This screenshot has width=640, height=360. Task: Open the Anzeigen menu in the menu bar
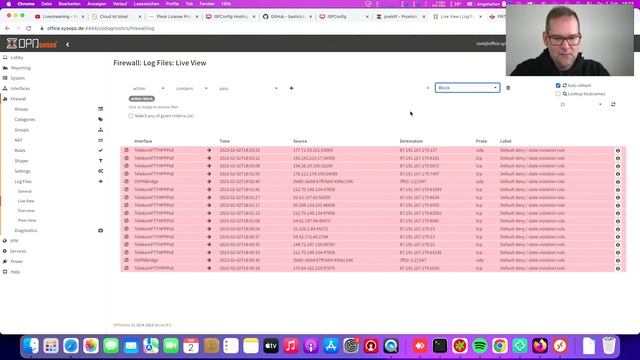(x=97, y=4)
